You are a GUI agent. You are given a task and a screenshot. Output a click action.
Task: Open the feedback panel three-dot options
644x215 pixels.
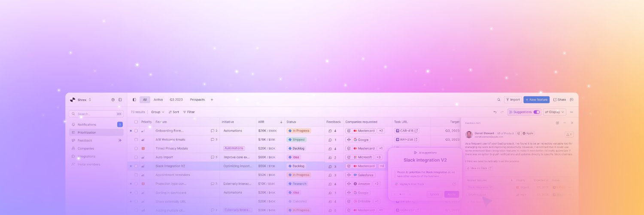pyautogui.click(x=565, y=123)
